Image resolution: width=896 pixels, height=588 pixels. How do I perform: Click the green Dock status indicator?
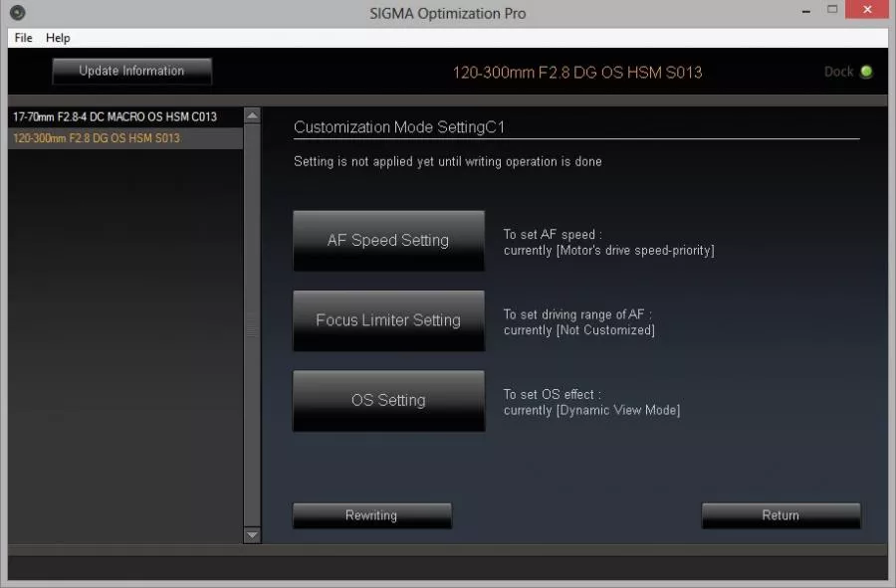(866, 72)
